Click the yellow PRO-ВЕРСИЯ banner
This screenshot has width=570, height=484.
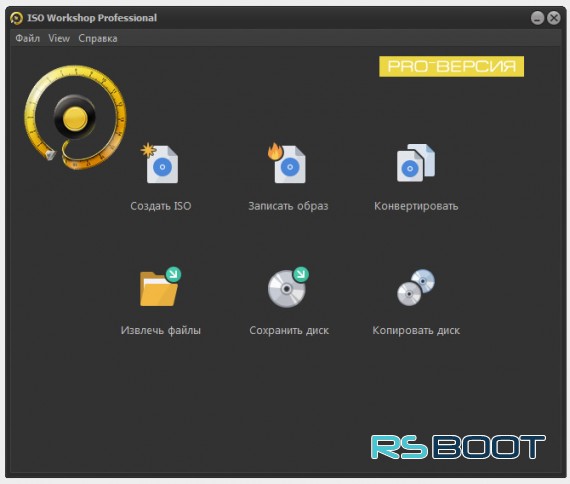(451, 66)
